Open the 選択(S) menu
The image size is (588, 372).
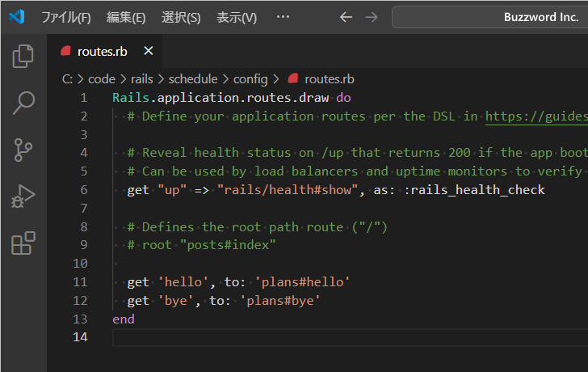[181, 17]
